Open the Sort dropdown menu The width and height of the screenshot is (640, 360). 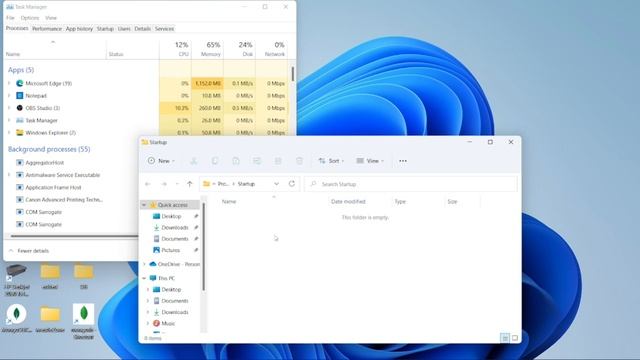[331, 161]
